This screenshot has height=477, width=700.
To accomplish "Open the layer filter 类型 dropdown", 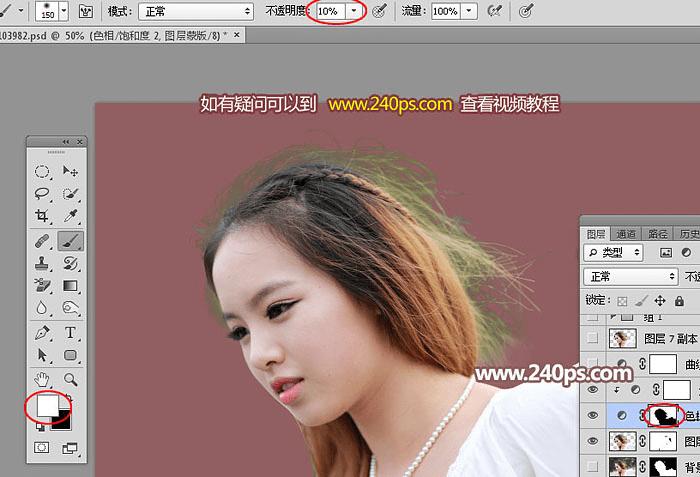I will pos(613,253).
